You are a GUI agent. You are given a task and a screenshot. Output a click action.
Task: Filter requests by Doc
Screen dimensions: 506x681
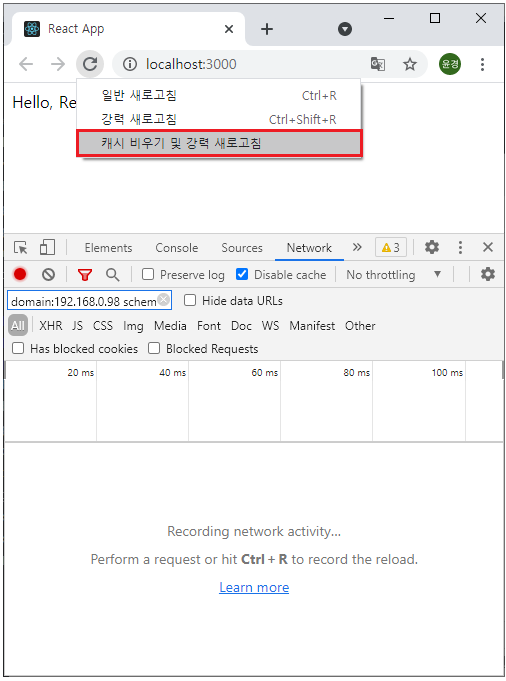click(x=241, y=326)
